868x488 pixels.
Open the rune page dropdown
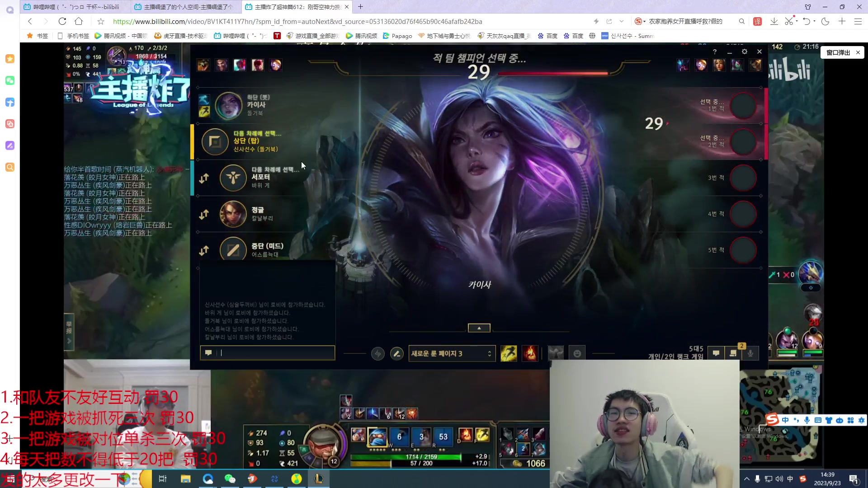[452, 353]
